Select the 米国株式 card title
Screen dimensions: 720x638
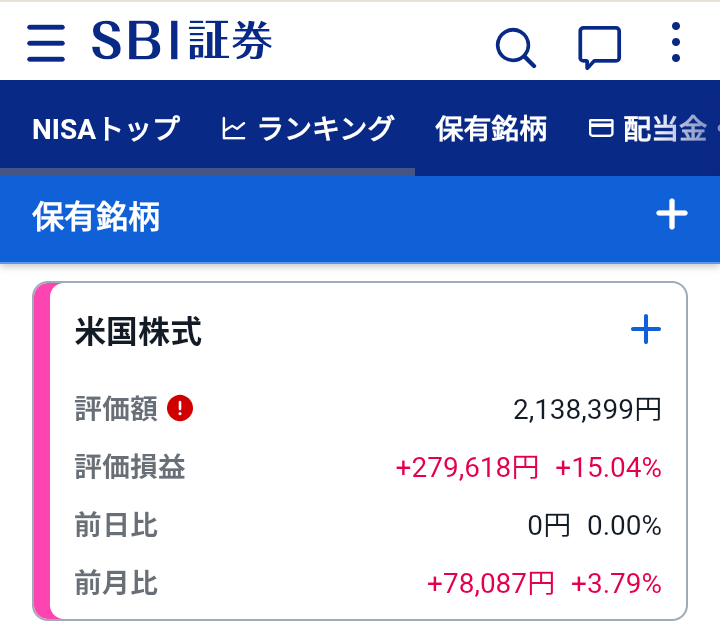click(x=138, y=332)
